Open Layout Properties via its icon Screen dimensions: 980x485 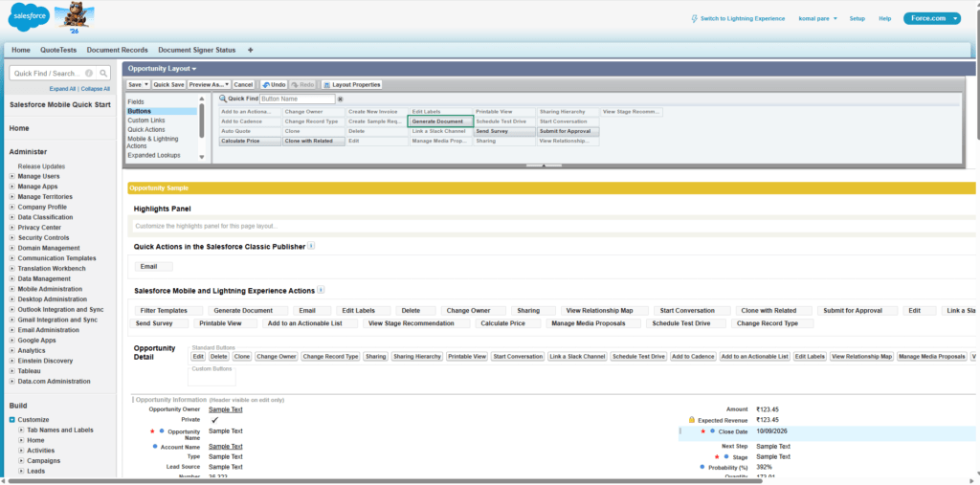click(x=326, y=84)
